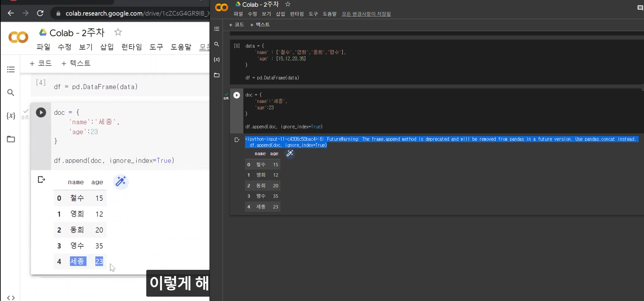Image resolution: width=644 pixels, height=301 pixels.
Task: Open 도움말 menu in left light window
Action: point(181,47)
